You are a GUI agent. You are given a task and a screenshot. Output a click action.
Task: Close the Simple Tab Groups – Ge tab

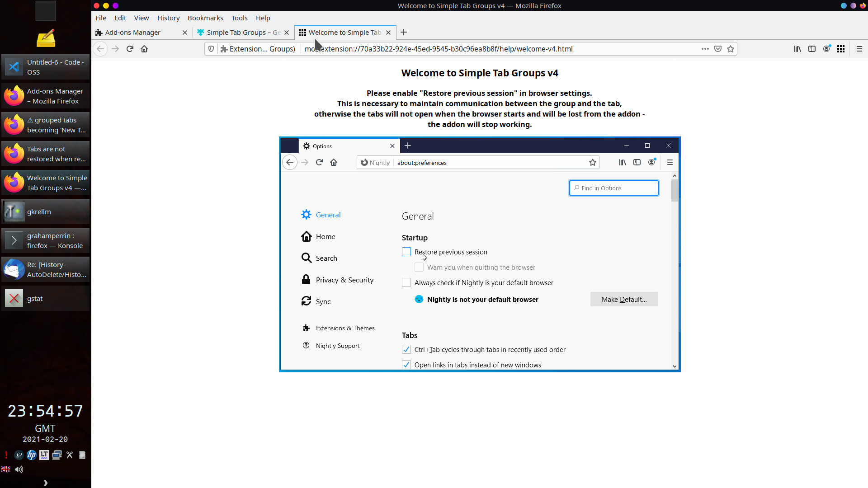tap(287, 33)
